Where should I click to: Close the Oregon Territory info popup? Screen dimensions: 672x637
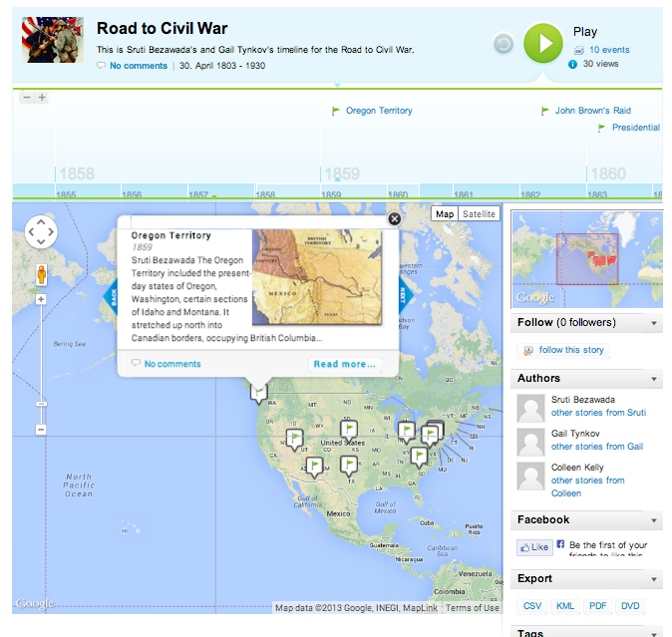pyautogui.click(x=394, y=218)
